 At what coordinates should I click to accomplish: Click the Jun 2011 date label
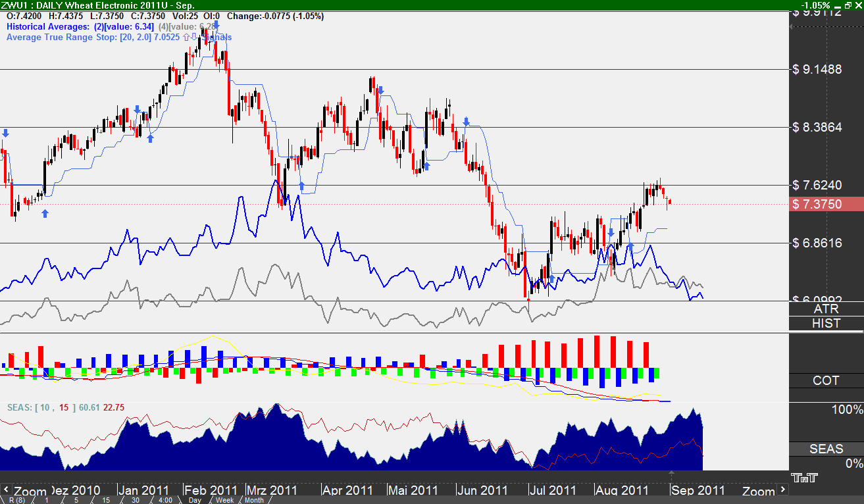pos(482,491)
